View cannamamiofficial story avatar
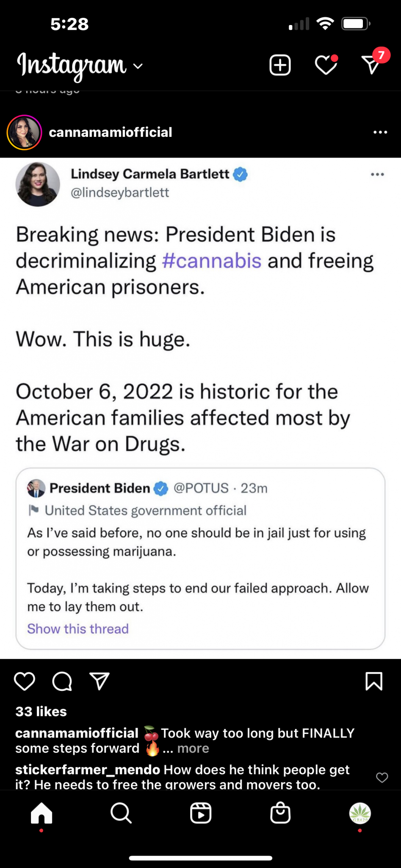This screenshot has width=401, height=868. [24, 132]
